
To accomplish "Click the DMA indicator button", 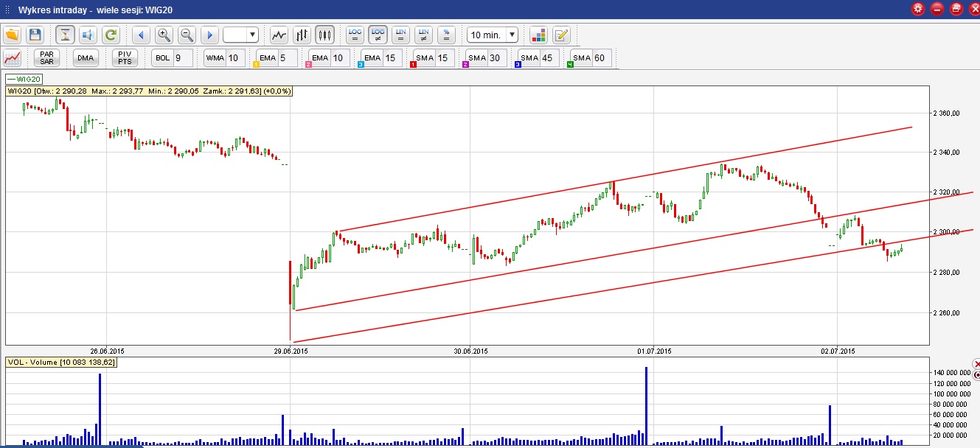I will coord(86,57).
